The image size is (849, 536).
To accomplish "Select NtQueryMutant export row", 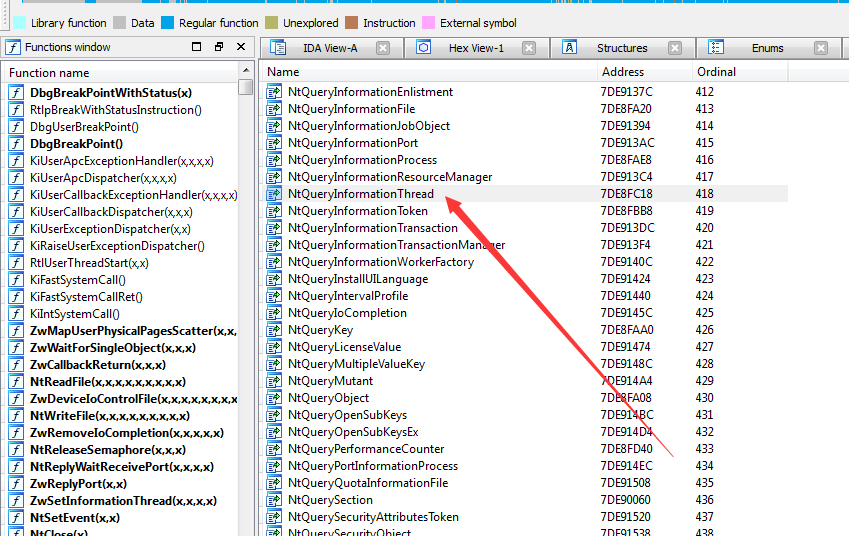I will pos(524,381).
